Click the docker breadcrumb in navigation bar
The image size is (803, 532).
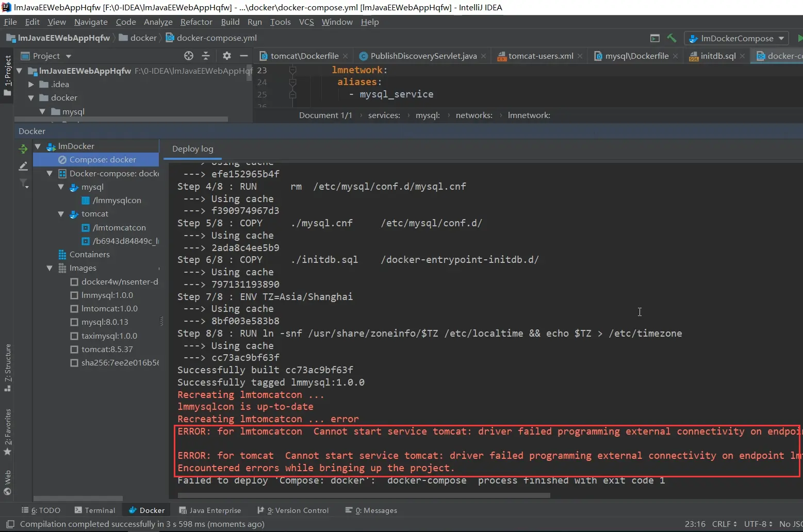click(138, 38)
